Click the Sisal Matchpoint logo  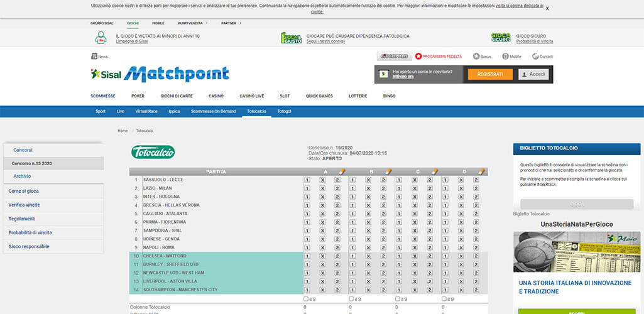pos(160,74)
